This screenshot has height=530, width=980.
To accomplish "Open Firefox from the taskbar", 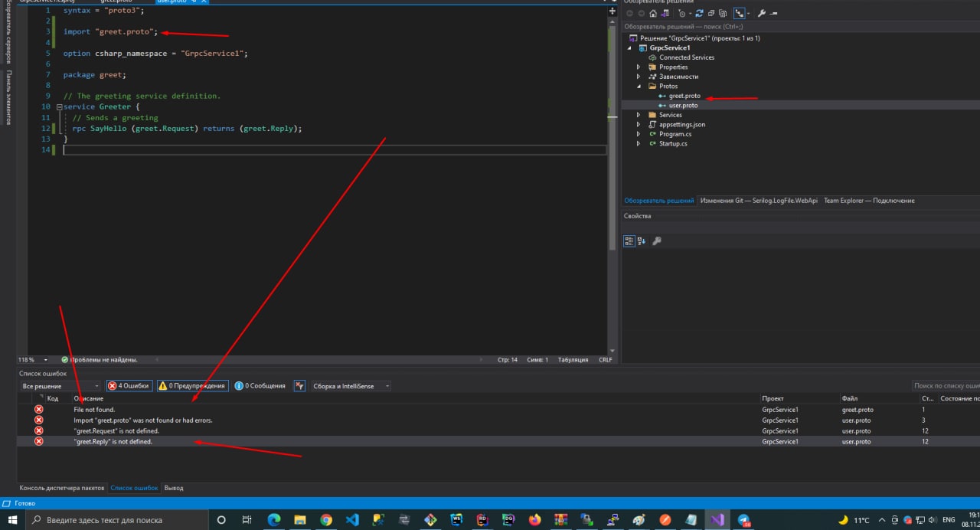I will tap(534, 519).
